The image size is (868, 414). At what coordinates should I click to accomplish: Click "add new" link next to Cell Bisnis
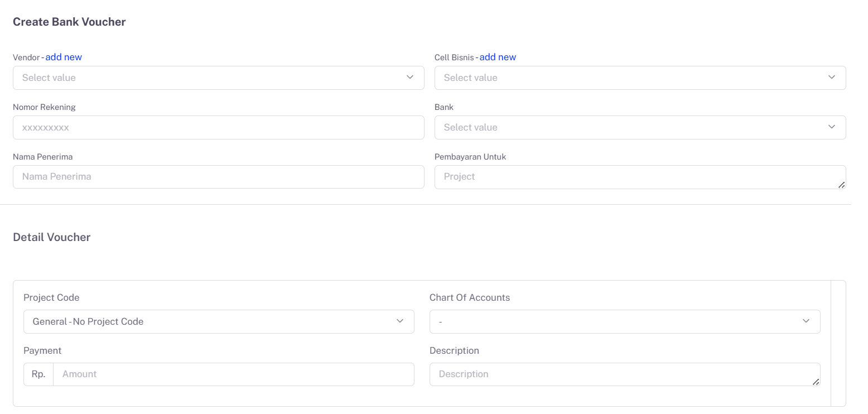498,57
